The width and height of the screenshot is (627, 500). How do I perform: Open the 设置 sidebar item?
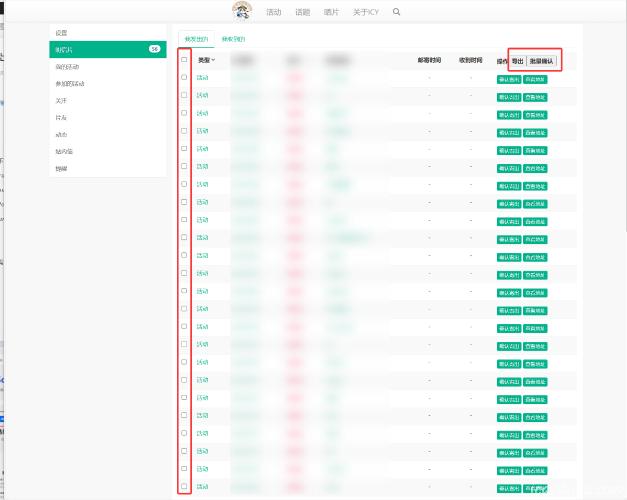pyautogui.click(x=62, y=33)
